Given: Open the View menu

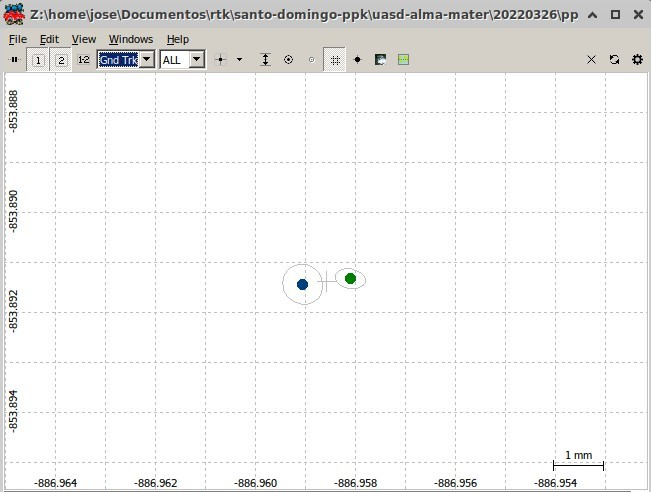Looking at the screenshot, I should (84, 39).
